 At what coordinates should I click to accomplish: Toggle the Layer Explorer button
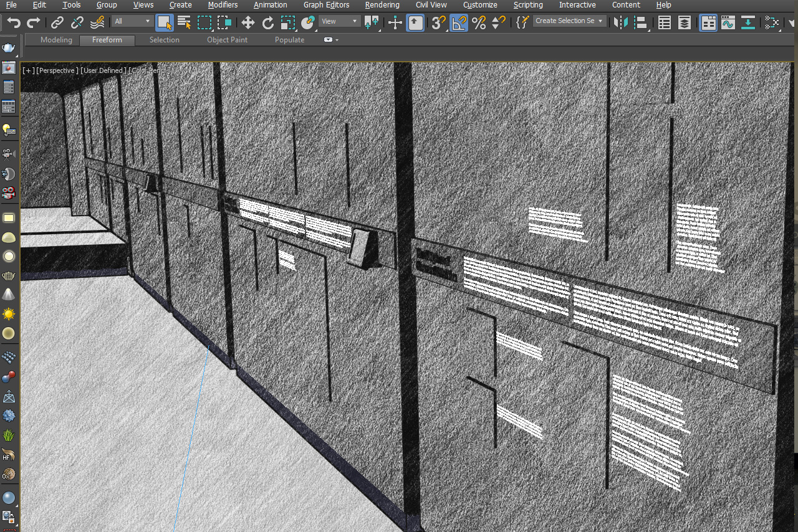pos(685,23)
